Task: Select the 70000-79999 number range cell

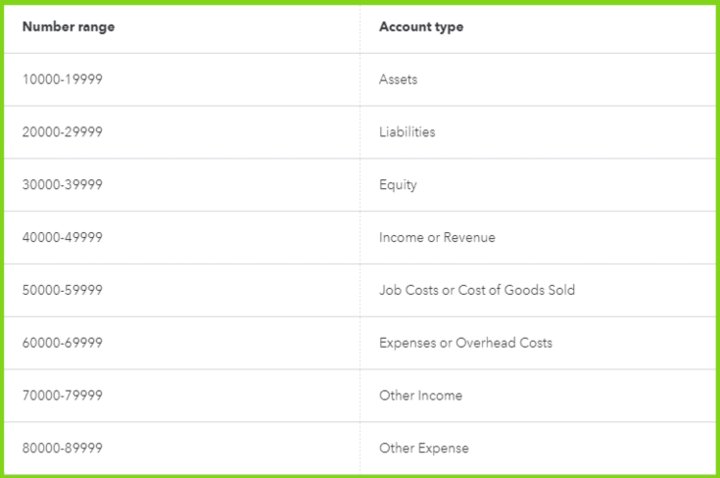Action: click(62, 396)
